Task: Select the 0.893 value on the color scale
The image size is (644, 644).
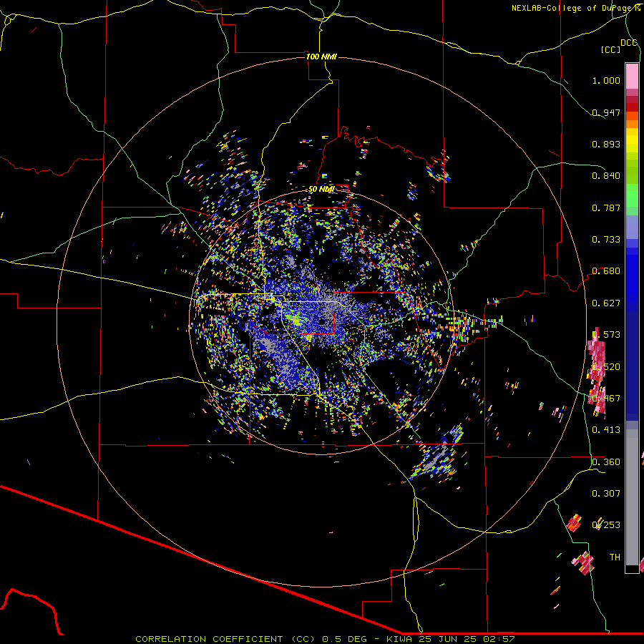Action: [x=606, y=144]
